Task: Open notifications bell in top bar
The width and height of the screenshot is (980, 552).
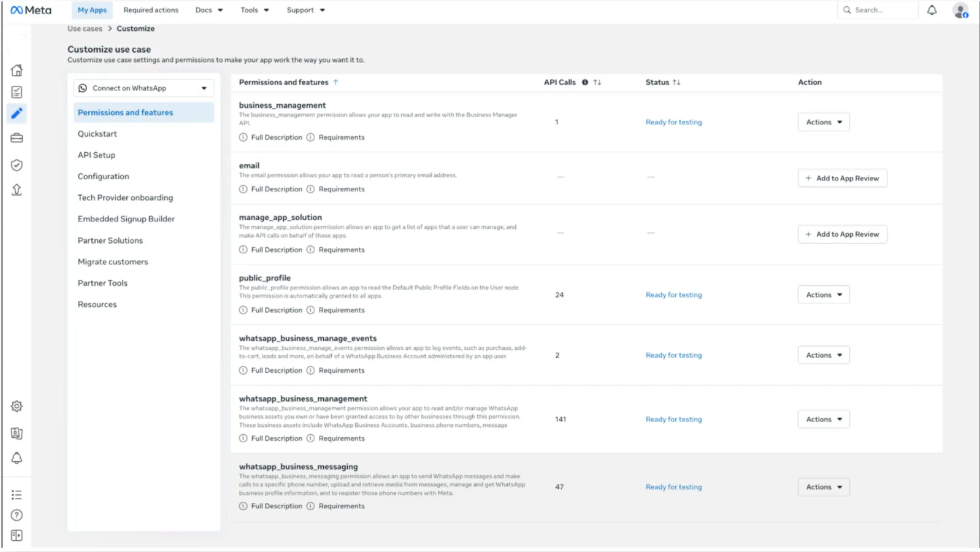Action: pos(932,10)
